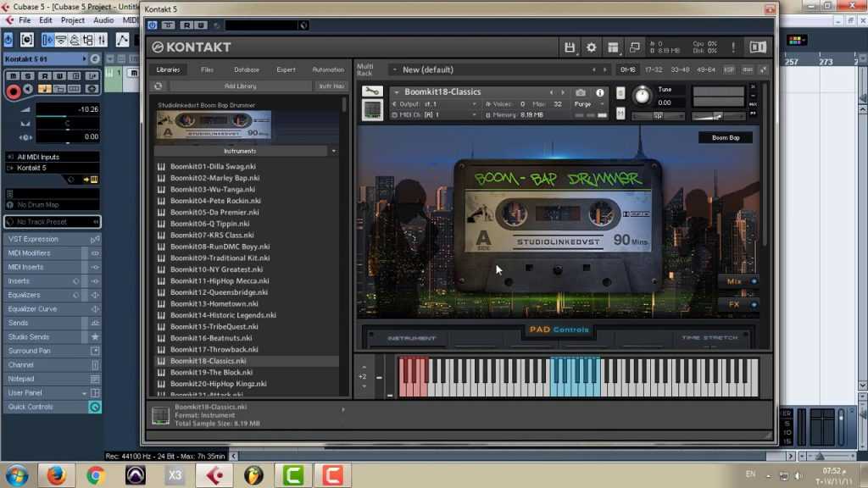Switch to the Automation tab
This screenshot has width=868, height=488.
tap(328, 69)
